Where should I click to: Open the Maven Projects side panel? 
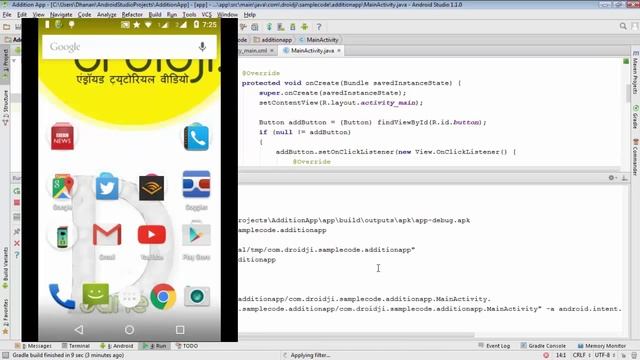click(636, 73)
